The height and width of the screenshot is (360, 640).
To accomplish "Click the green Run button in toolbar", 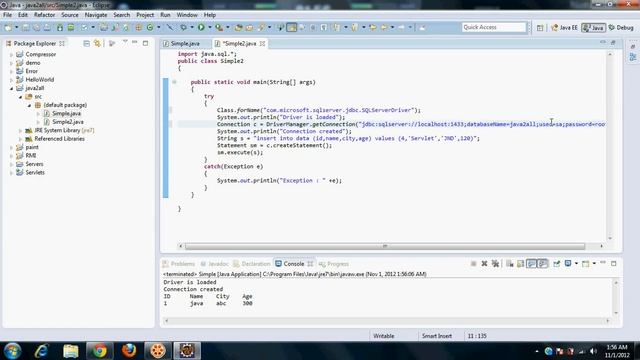I will 201,27.
